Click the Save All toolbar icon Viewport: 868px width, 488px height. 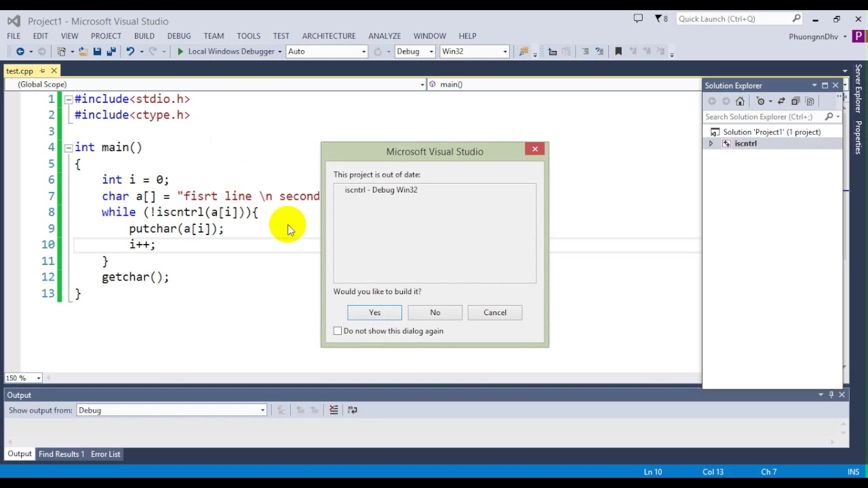pos(111,52)
